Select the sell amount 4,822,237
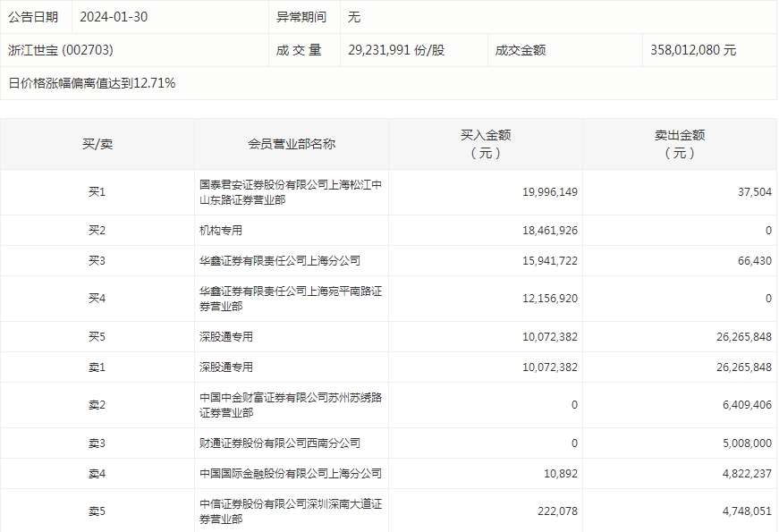779x532 pixels. tap(747, 474)
